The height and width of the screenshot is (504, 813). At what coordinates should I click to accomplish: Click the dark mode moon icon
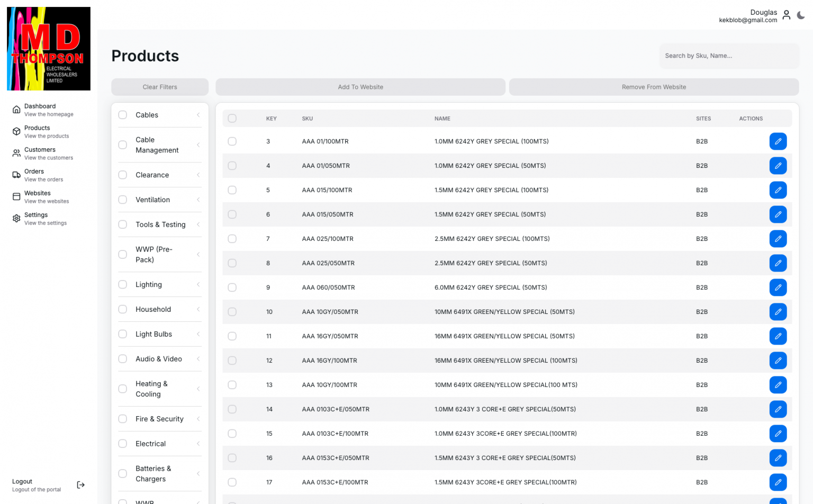coord(801,15)
